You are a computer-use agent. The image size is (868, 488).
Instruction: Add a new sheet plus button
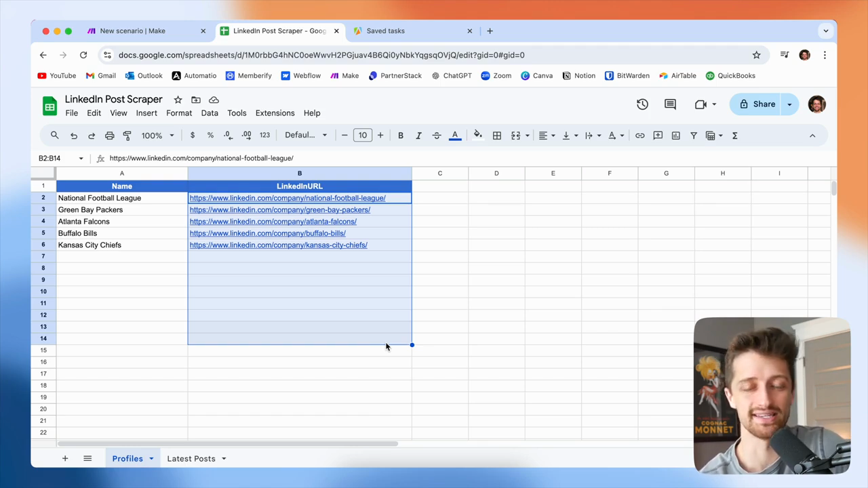pyautogui.click(x=65, y=459)
